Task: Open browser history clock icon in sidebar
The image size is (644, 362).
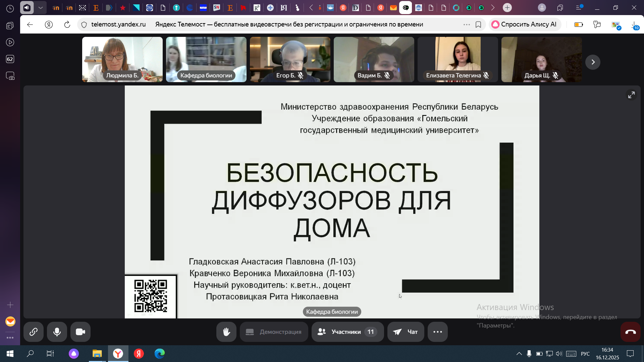Action: pyautogui.click(x=10, y=9)
